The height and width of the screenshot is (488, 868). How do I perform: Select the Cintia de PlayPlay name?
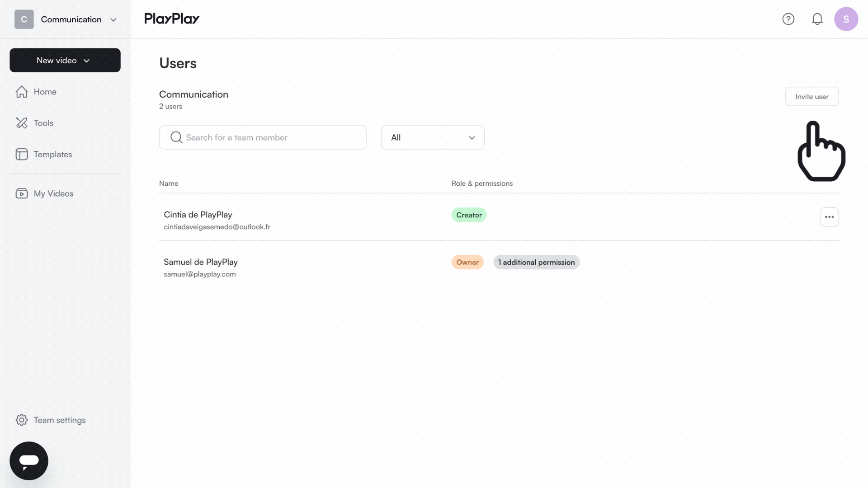coord(198,215)
